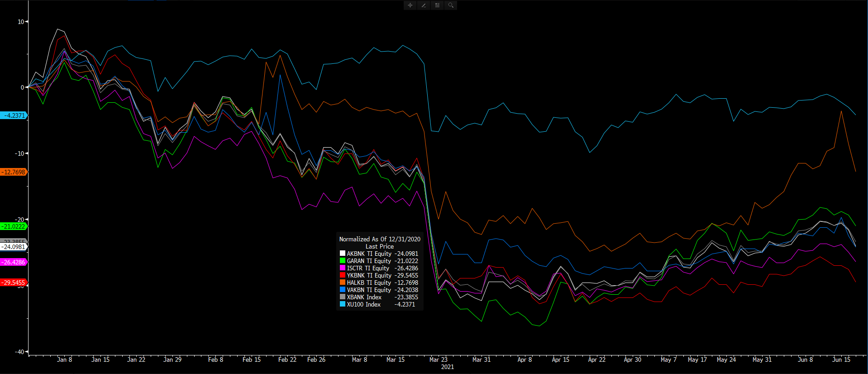Click the red -29.5455 axis value tag
The width and height of the screenshot is (868, 374).
click(x=14, y=283)
